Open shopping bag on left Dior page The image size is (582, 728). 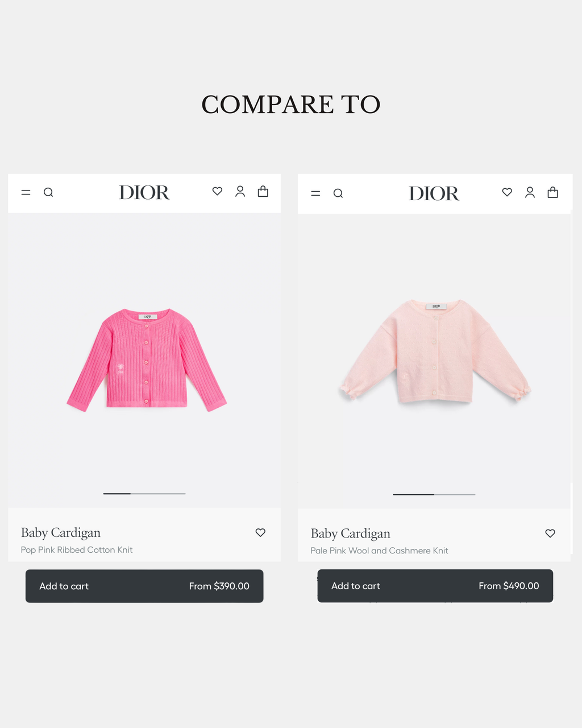point(263,191)
